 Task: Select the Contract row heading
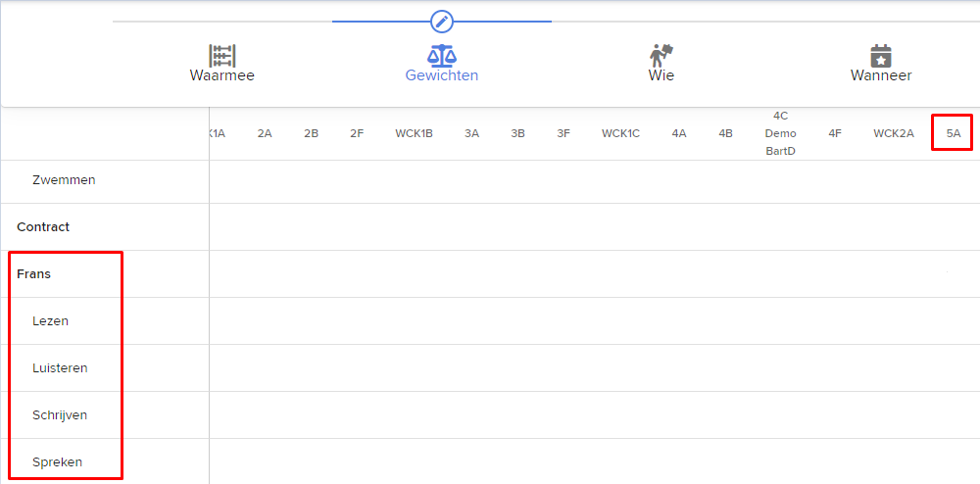pos(43,226)
